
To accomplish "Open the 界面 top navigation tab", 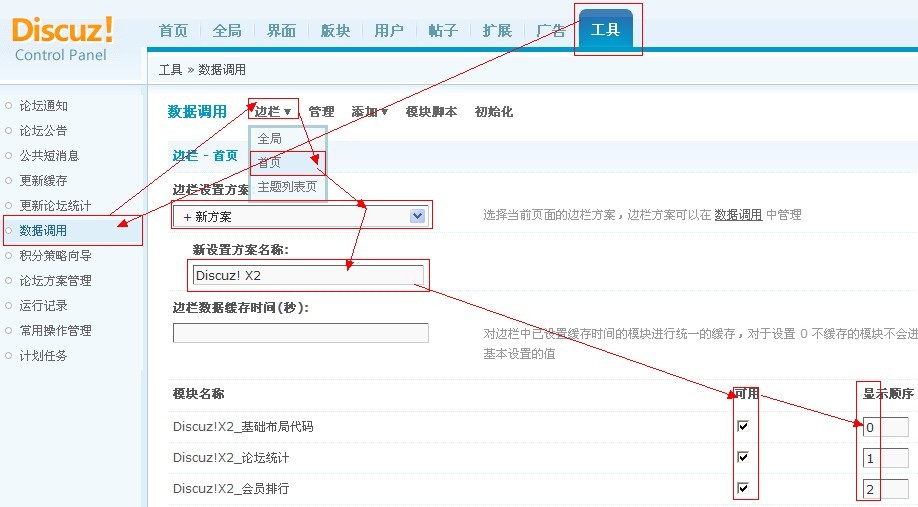I will tap(281, 30).
